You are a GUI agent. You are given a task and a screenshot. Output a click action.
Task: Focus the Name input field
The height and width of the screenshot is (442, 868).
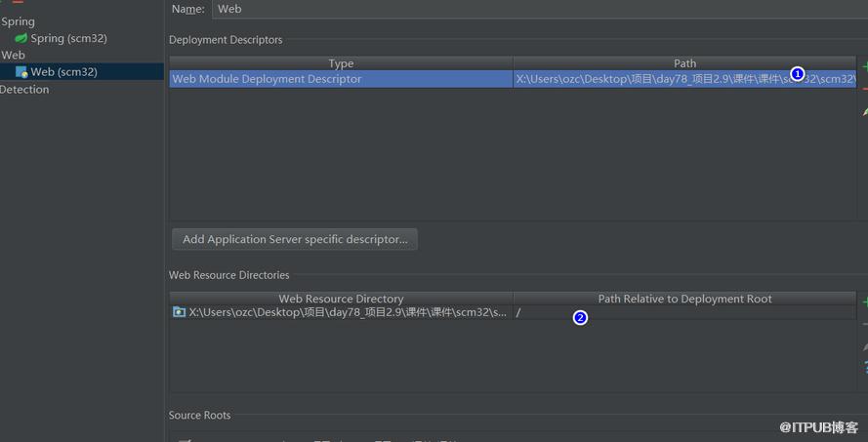[x=540, y=9]
